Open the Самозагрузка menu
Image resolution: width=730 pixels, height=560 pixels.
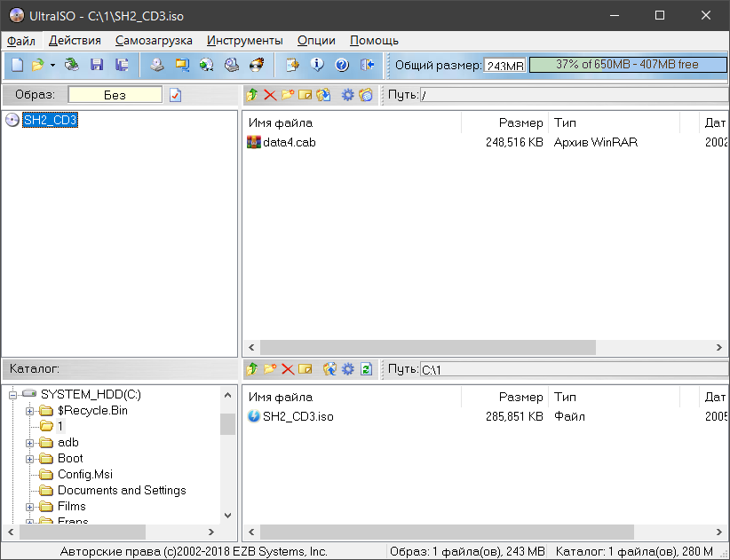[x=154, y=41]
